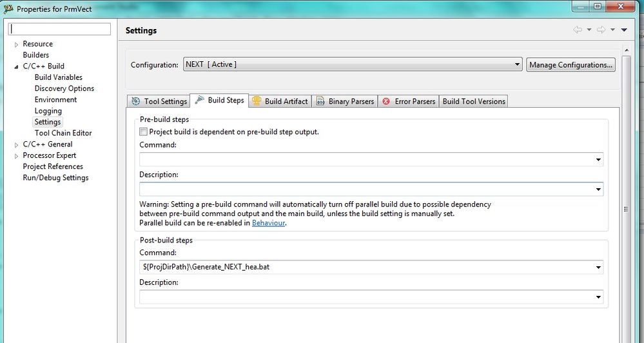Open the Binary Parsers tab
Image resolution: width=644 pixels, height=343 pixels.
[x=345, y=101]
